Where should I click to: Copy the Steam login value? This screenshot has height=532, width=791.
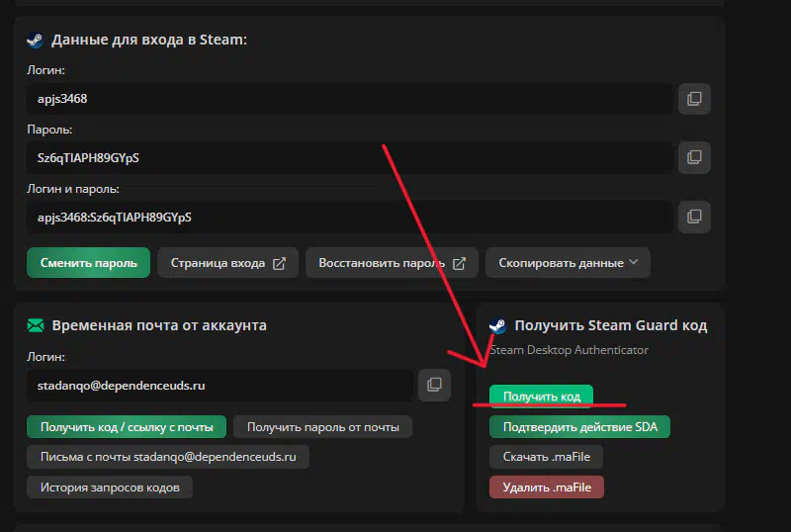click(694, 99)
